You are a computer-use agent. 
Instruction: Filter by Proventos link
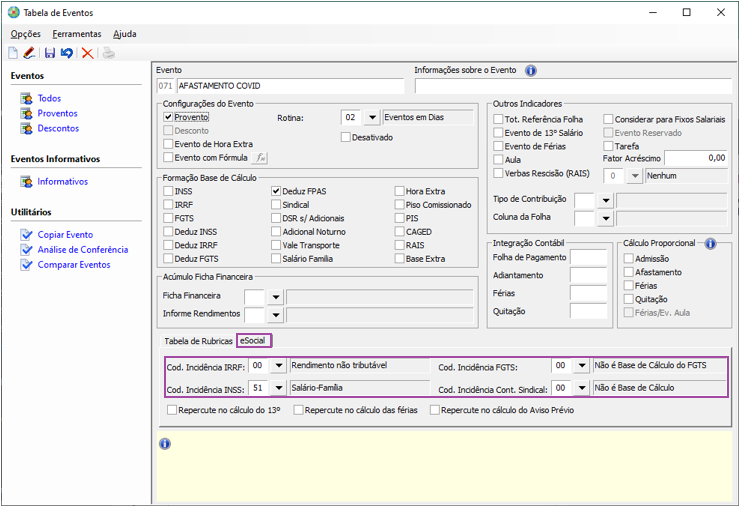click(x=57, y=113)
